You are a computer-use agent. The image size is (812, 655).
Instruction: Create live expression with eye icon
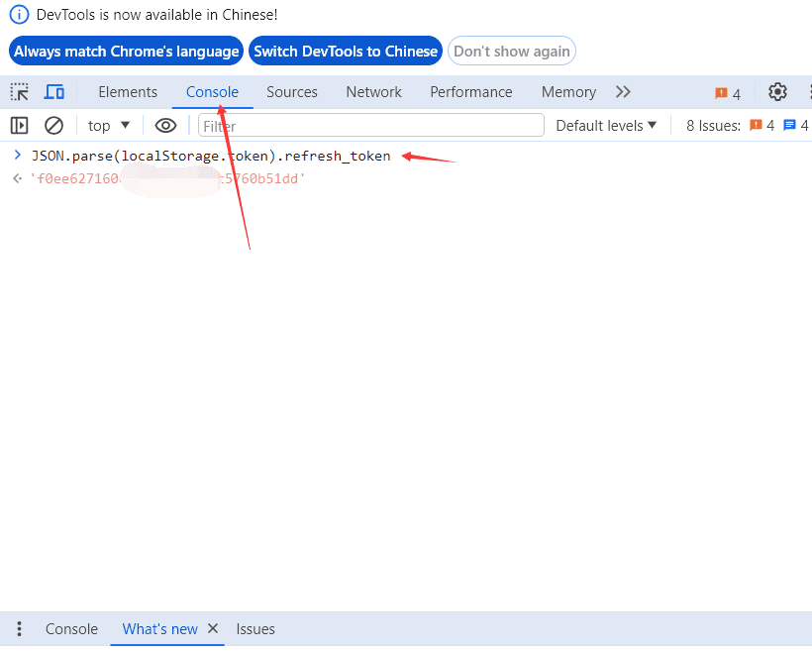tap(165, 125)
